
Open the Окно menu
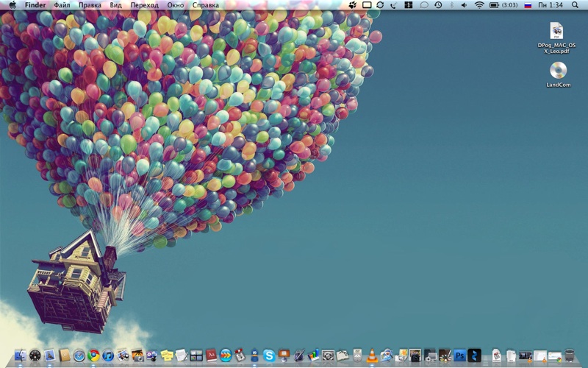tap(176, 5)
